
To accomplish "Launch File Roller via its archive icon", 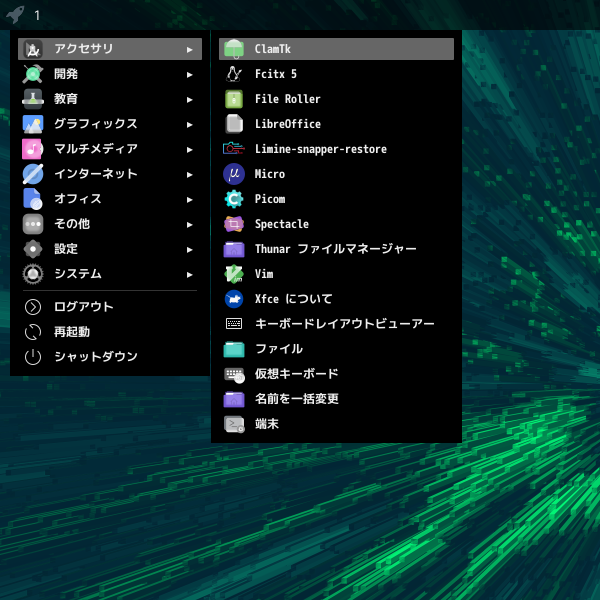I will [234, 99].
